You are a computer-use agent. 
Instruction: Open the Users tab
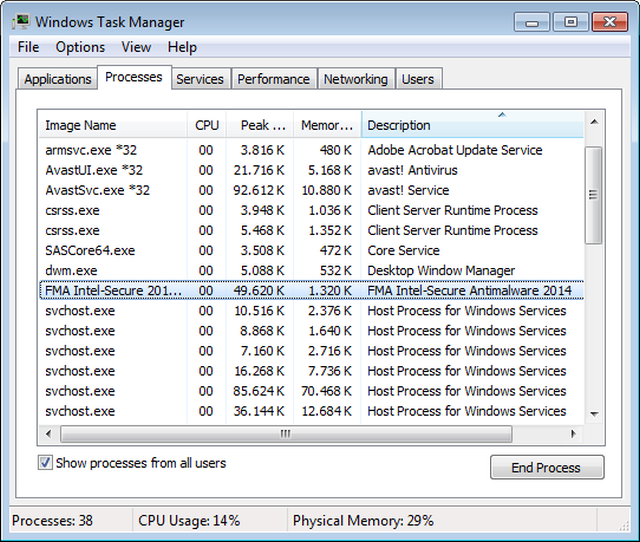click(418, 79)
